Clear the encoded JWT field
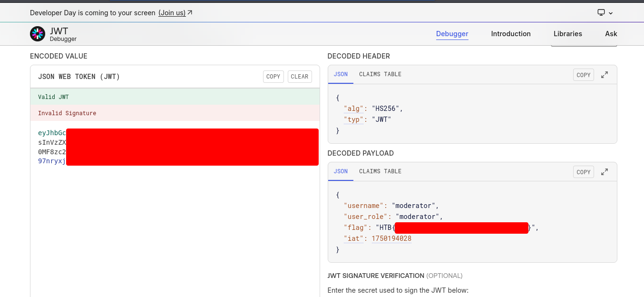Image resolution: width=644 pixels, height=297 pixels. pos(299,77)
